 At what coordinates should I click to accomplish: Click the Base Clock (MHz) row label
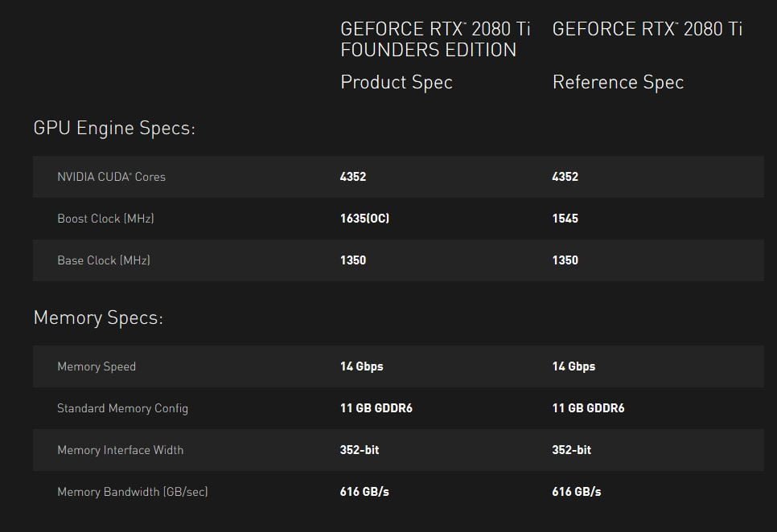click(104, 260)
